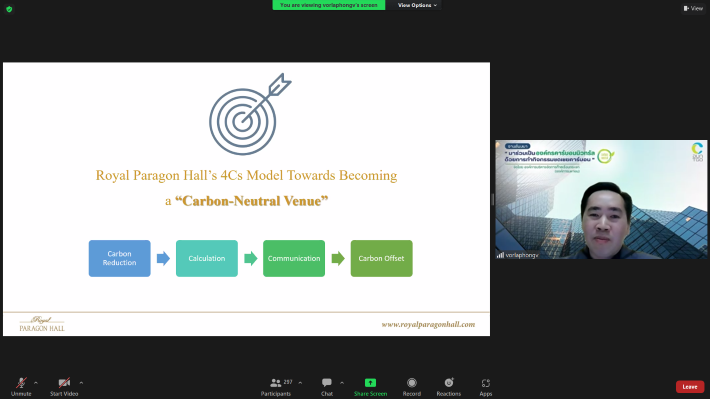710x399 pixels.
Task: Click the red Leave button
Action: point(690,387)
